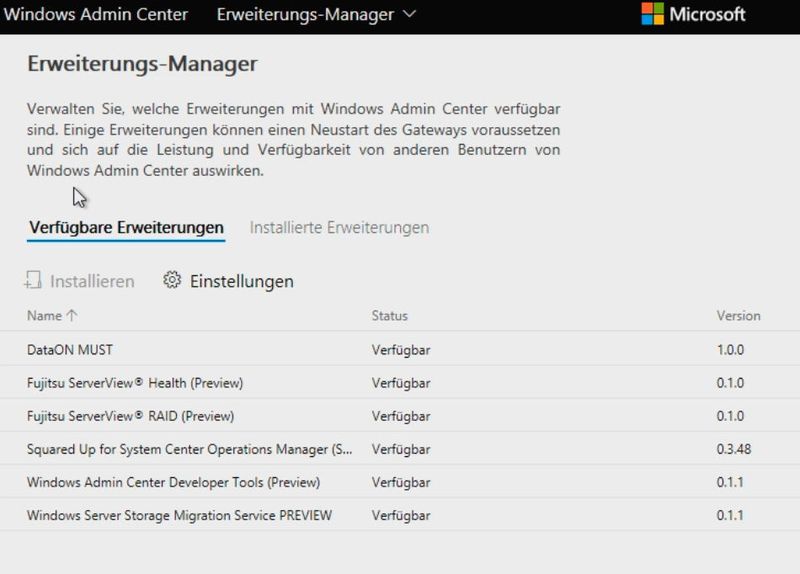Click version 0.1.1 of Developer Tools
Viewport: 800px width, 574px height.
click(x=730, y=483)
